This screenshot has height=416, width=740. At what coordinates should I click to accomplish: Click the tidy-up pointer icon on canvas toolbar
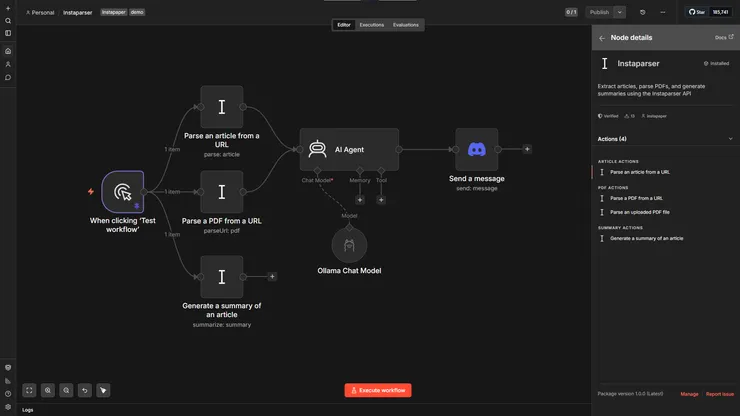coord(103,390)
